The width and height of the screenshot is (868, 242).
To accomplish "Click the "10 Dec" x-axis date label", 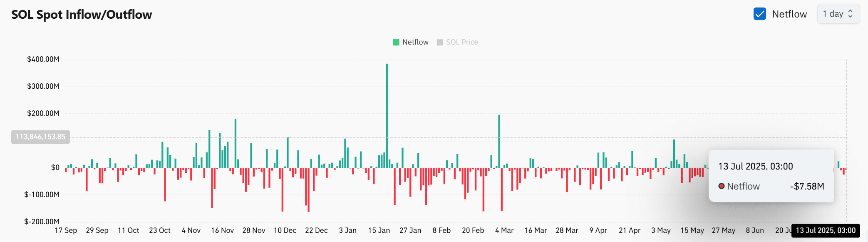I will [x=285, y=230].
